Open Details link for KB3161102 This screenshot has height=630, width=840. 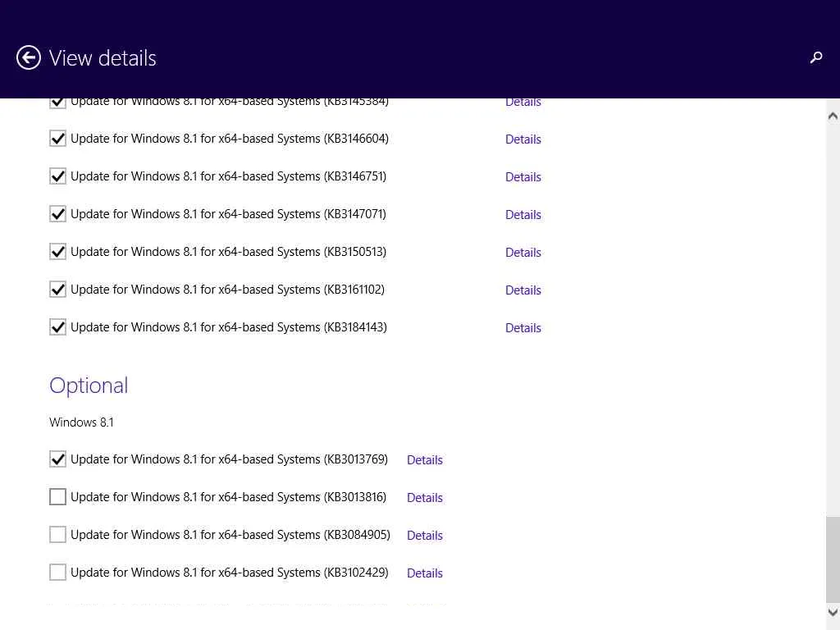[x=523, y=290]
